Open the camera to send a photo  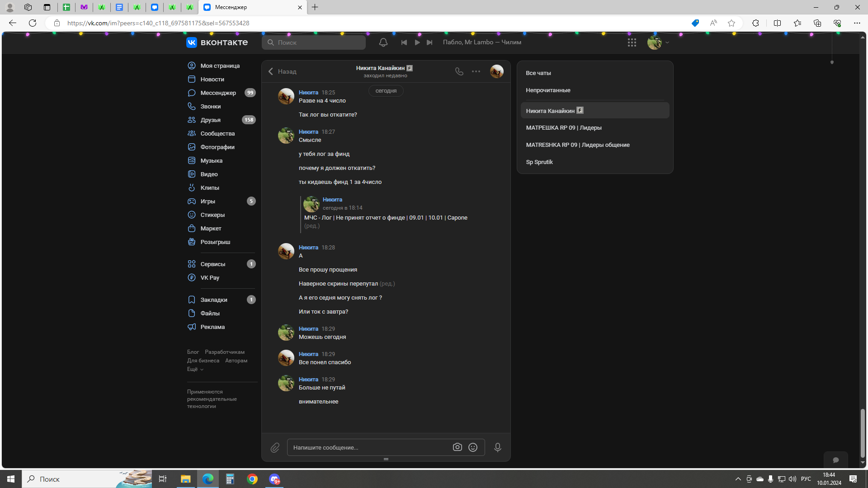click(457, 447)
